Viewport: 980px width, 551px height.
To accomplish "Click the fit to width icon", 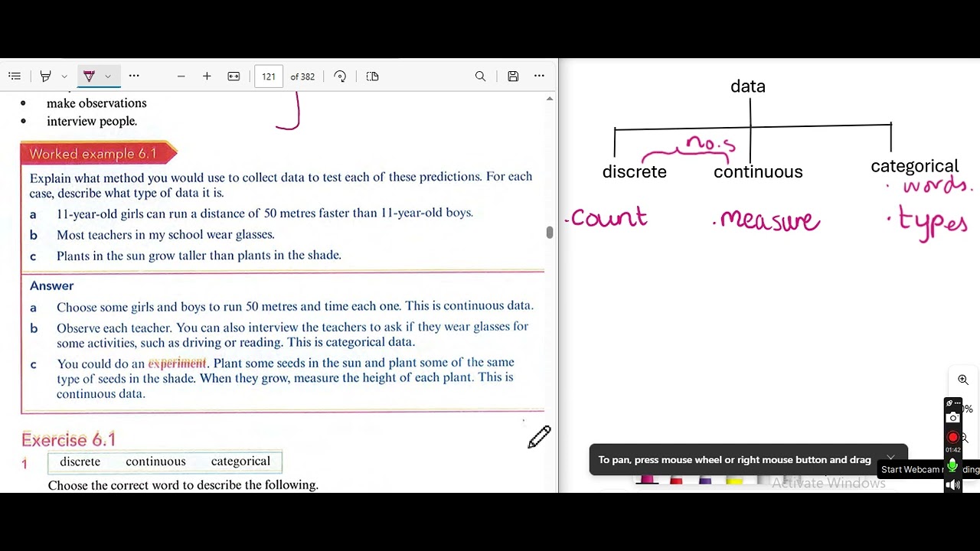I will coord(234,77).
